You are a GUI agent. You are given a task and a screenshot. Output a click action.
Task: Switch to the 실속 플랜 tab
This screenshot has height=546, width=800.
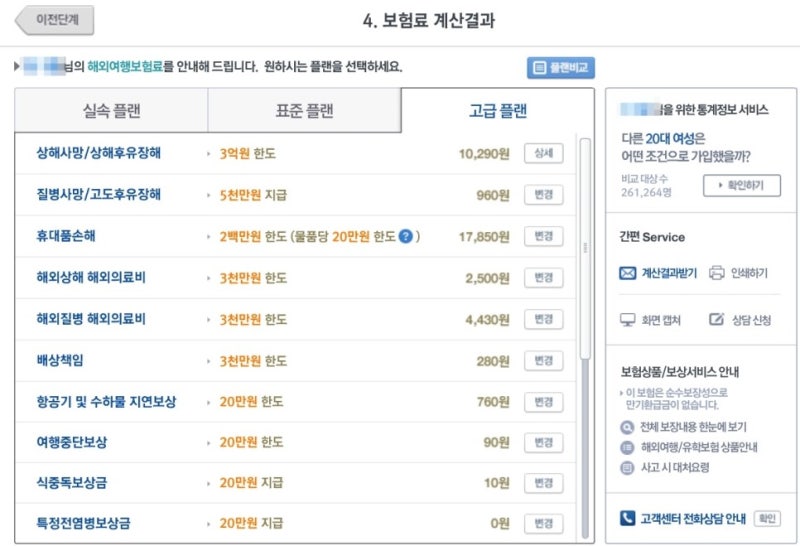coord(111,111)
